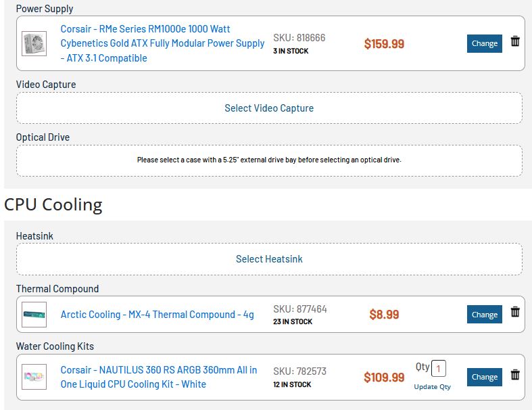This screenshot has height=410, width=532.
Task: Open the Corsair RM1000e power supply thumbnail
Action: click(34, 43)
